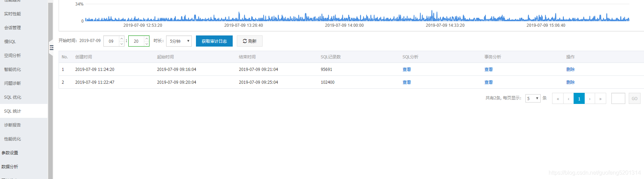The image size is (644, 179).
Task: Go to last page with » button
Action: pos(600,98)
